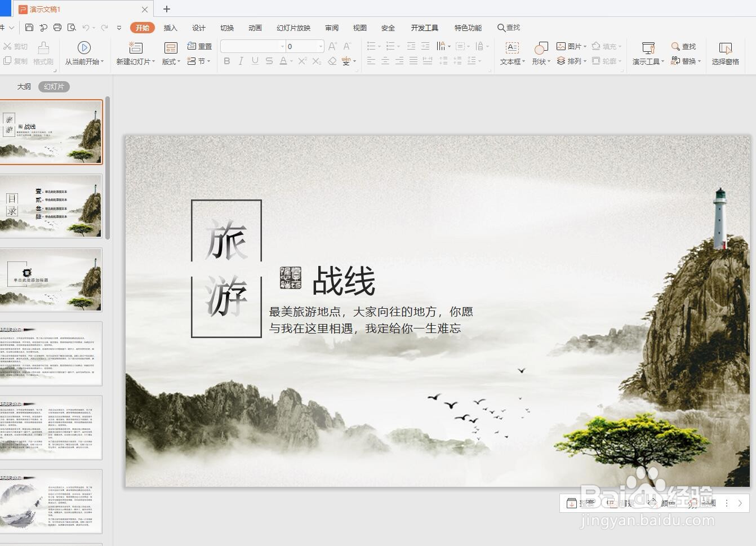Open the format painter tool 格式刷
Viewport: 756px width, 546px height.
[43, 54]
